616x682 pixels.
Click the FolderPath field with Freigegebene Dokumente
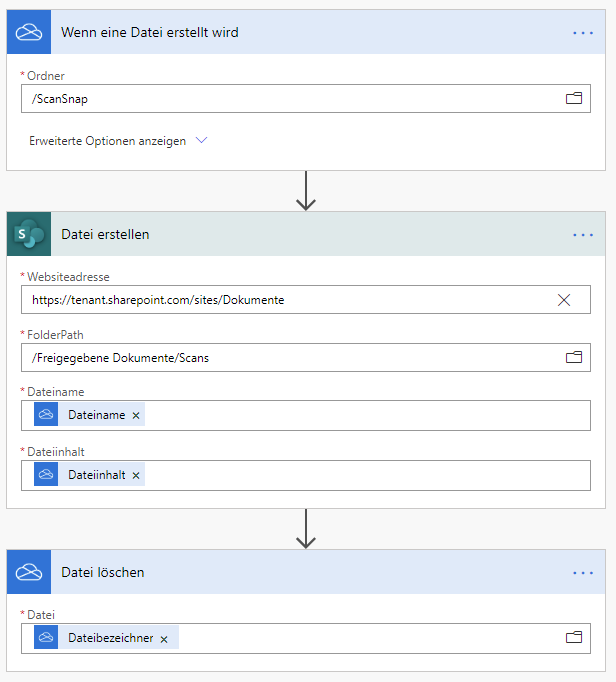(306, 358)
